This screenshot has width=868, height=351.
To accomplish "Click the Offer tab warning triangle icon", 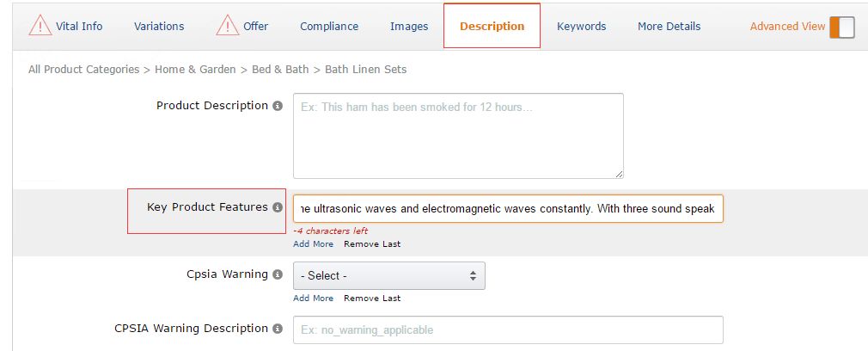I will 228,26.
